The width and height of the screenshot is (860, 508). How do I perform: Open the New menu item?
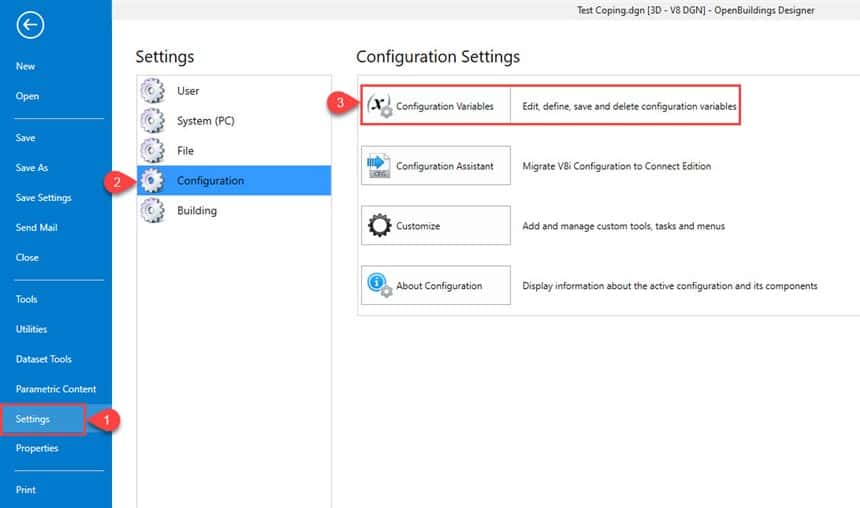pyautogui.click(x=25, y=66)
